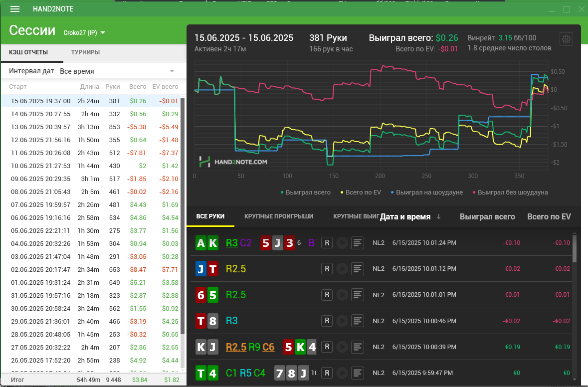The height and width of the screenshot is (387, 588).
Task: Open the Croko27 (IP) player dropdown
Action: point(84,32)
